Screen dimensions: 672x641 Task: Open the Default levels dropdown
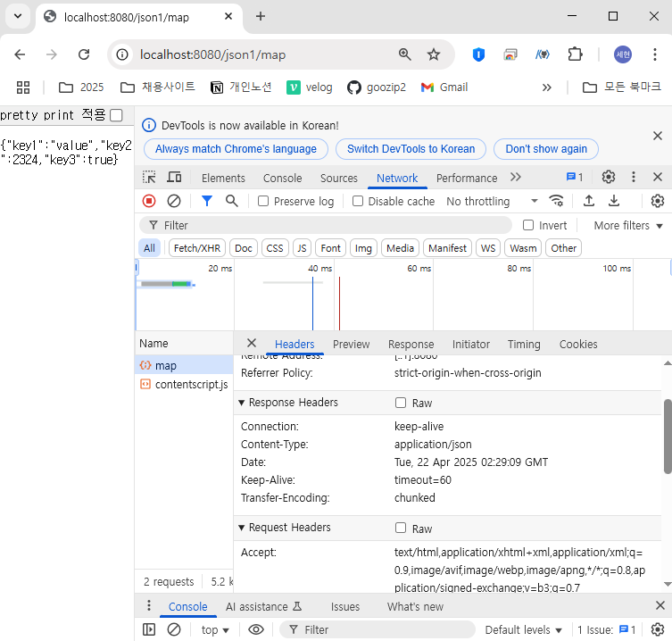click(523, 630)
